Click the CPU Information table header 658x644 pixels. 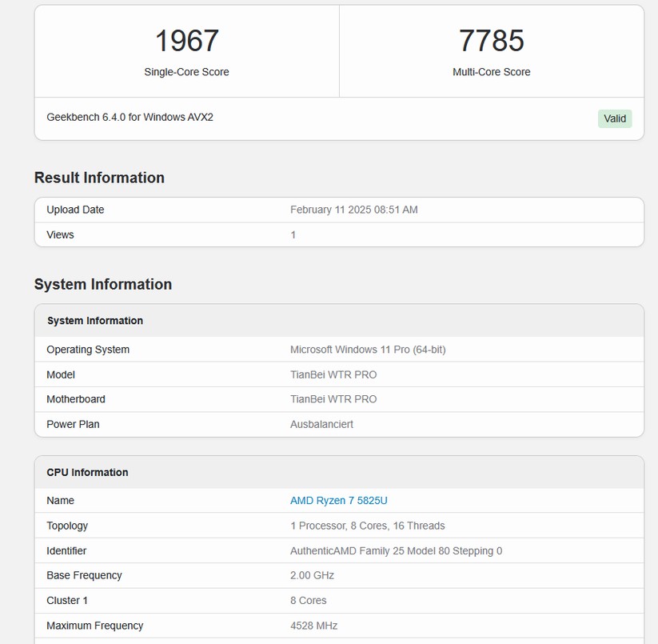[87, 473]
